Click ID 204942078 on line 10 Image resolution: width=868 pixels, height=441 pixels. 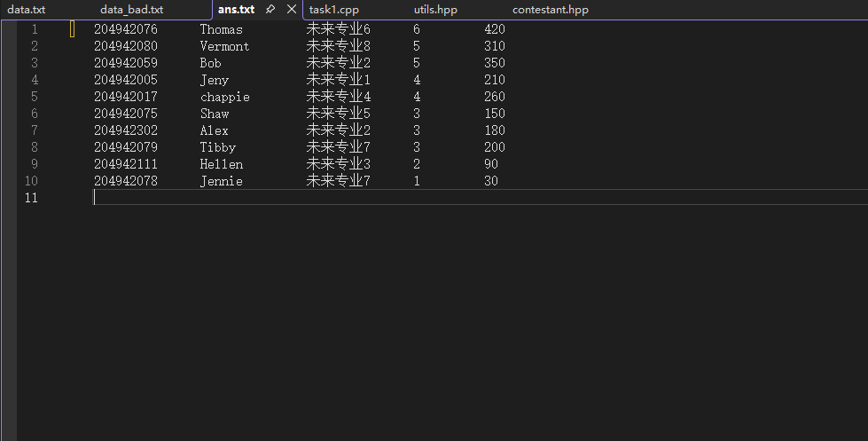point(126,181)
